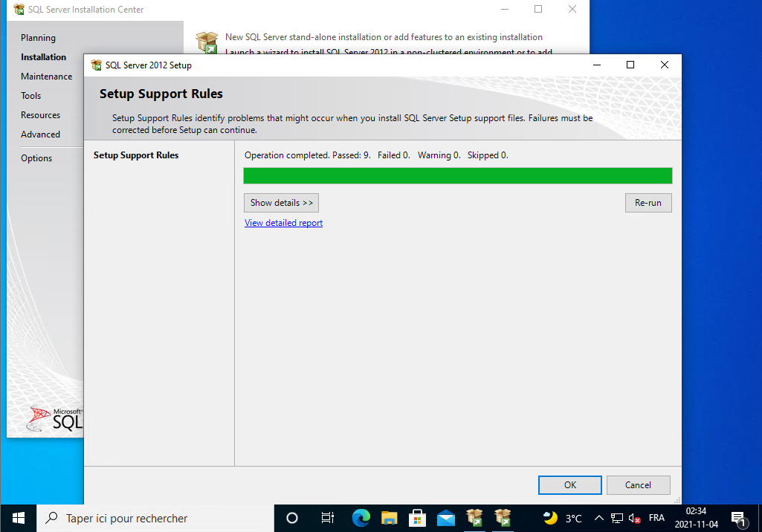Launch Microsoft Edge from taskbar
762x532 pixels.
tap(361, 518)
